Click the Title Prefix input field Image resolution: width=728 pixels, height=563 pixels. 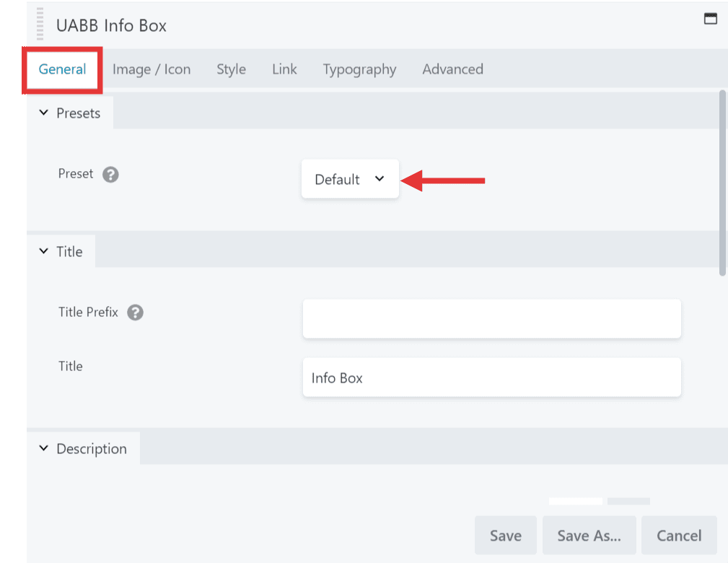(491, 319)
